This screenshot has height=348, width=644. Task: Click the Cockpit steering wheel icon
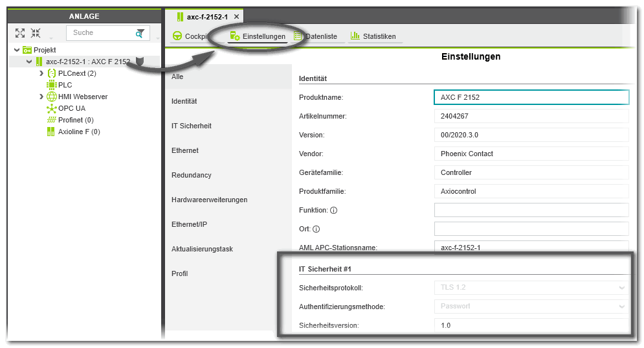[177, 36]
